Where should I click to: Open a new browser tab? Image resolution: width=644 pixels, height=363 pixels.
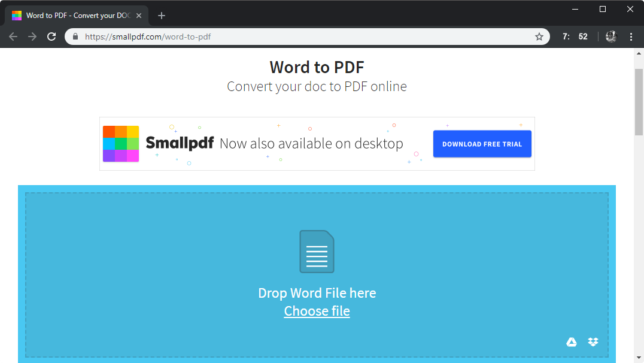click(x=161, y=16)
